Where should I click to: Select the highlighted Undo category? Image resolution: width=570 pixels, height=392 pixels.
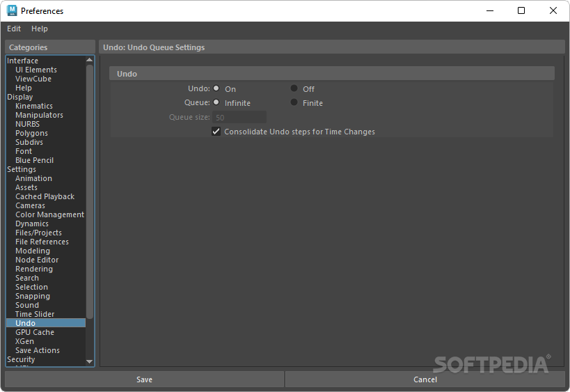46,323
